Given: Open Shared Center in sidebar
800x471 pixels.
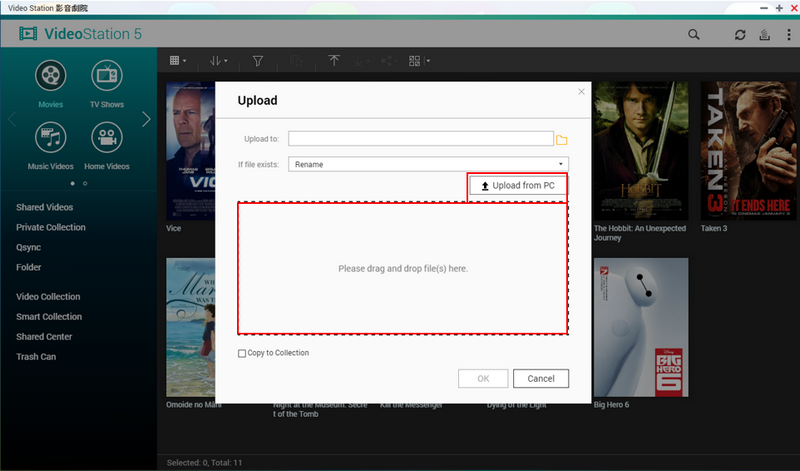Looking at the screenshot, I should point(44,336).
